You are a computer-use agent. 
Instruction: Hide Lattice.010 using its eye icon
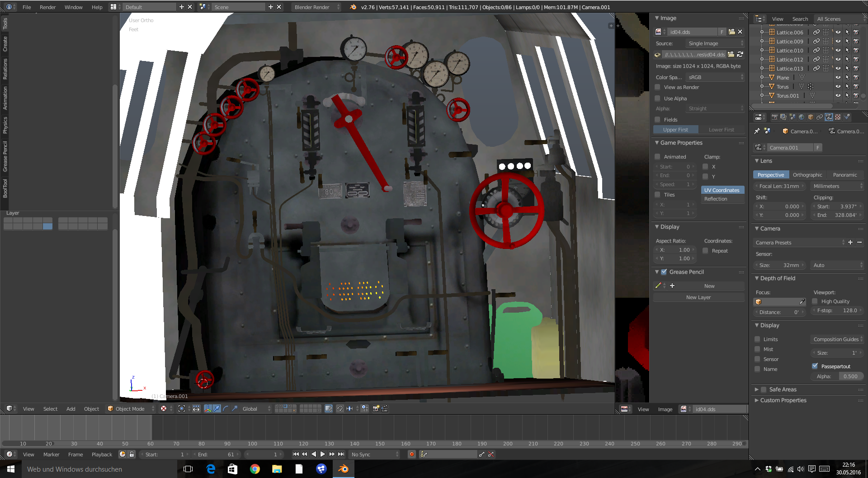point(838,50)
